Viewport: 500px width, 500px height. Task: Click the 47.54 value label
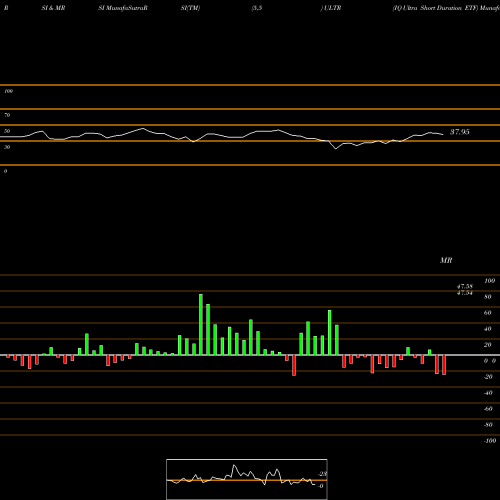point(465,293)
